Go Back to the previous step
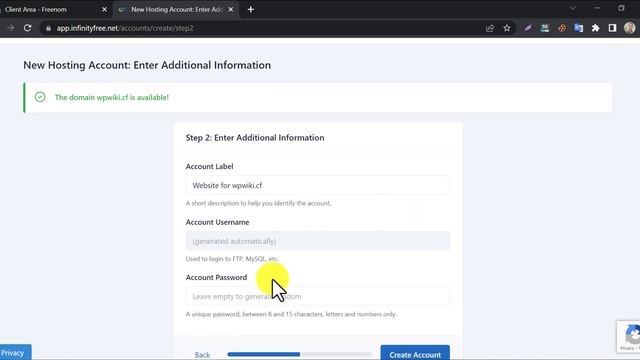The width and height of the screenshot is (640, 360). [202, 355]
